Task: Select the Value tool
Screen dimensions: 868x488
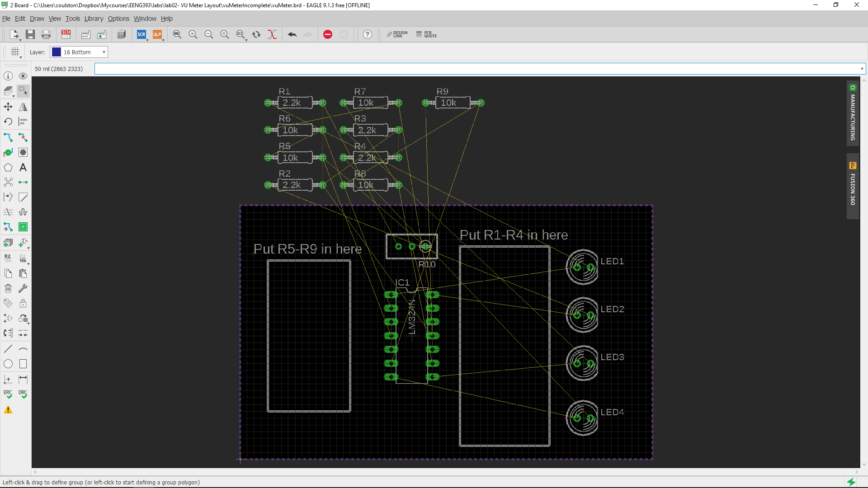Action: point(23,258)
